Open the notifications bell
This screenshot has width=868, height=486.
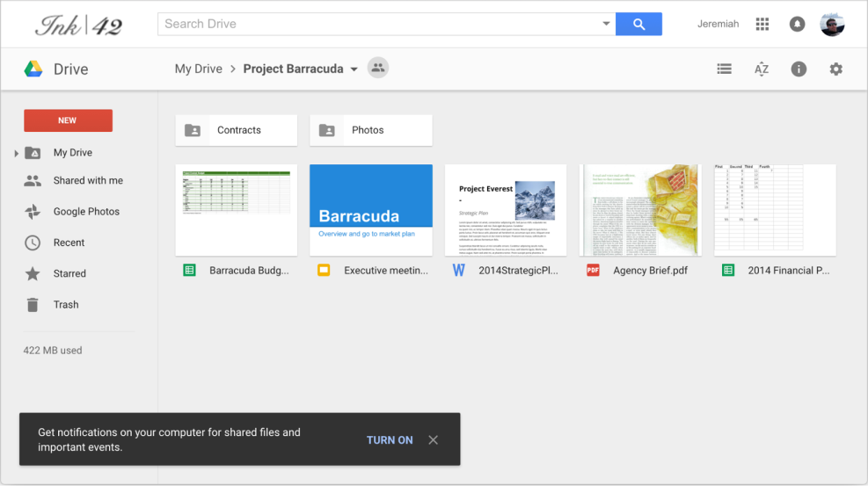click(797, 25)
